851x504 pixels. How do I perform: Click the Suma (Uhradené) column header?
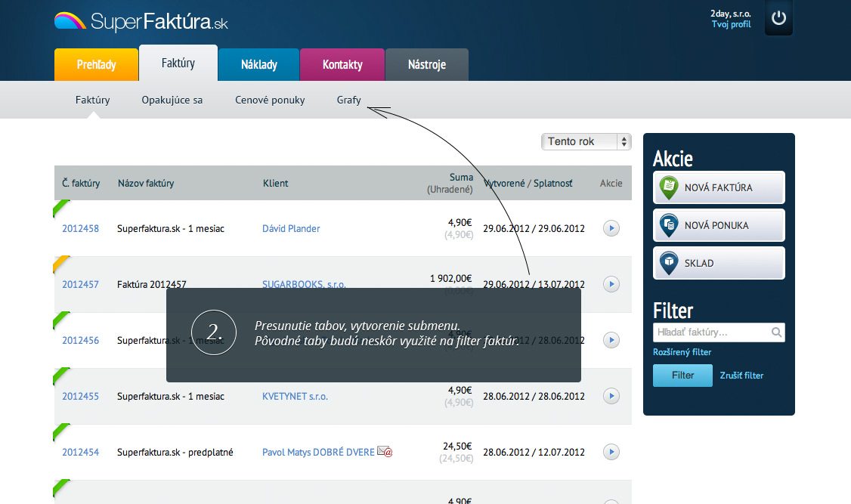[450, 183]
